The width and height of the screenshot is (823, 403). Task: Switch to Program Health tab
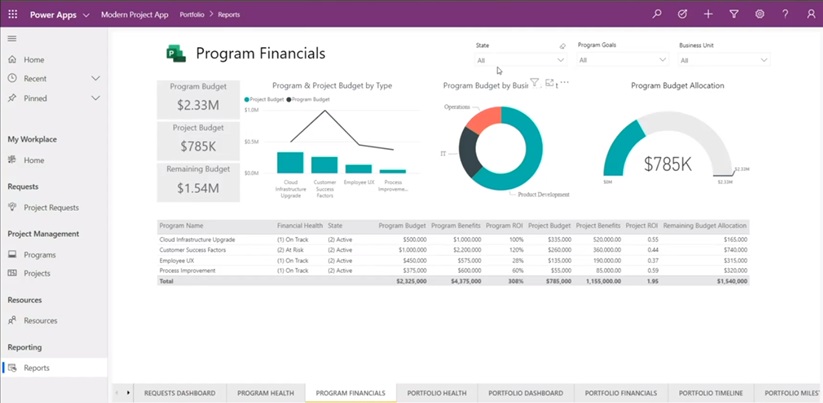(x=266, y=393)
